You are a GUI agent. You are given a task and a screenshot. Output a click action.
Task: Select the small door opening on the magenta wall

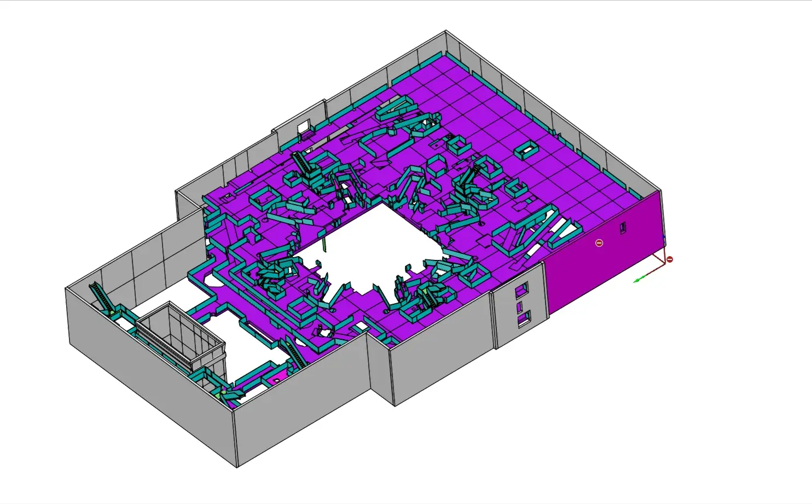(622, 227)
